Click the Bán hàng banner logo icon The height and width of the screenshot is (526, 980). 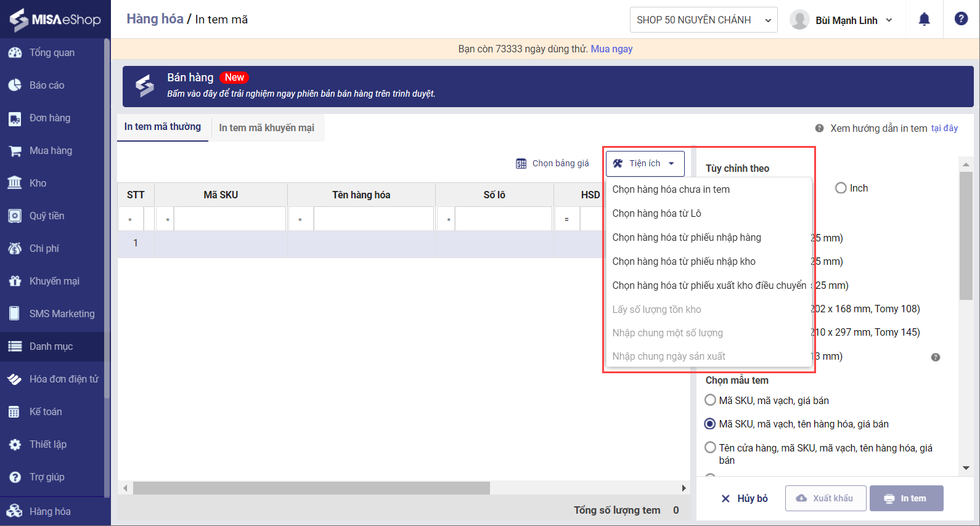(x=145, y=86)
